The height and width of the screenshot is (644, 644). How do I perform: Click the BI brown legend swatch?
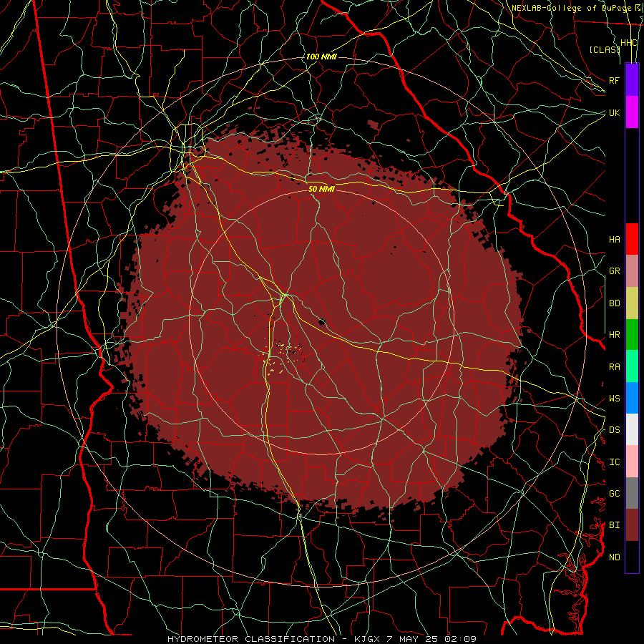pyautogui.click(x=632, y=525)
